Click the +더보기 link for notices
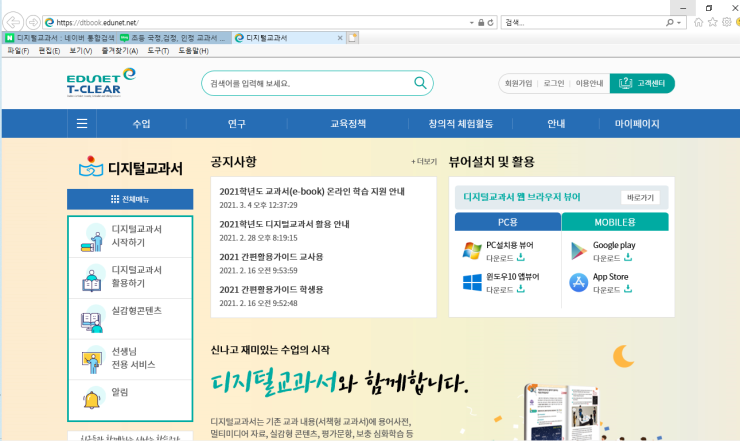 [x=424, y=161]
